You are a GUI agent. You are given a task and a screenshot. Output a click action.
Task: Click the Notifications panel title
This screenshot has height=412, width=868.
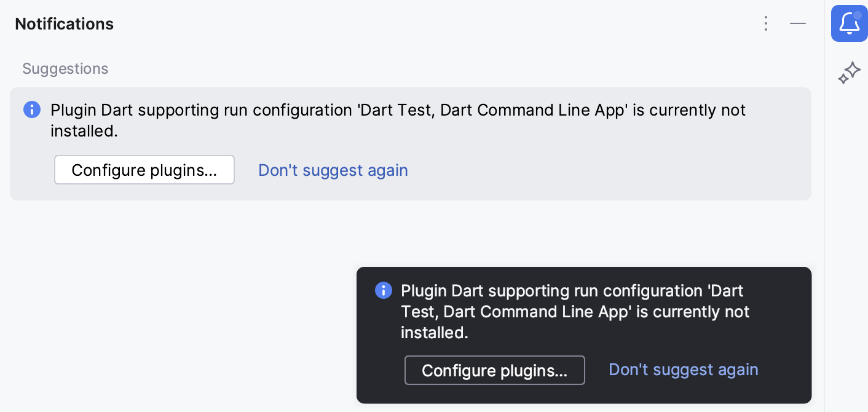click(x=64, y=23)
